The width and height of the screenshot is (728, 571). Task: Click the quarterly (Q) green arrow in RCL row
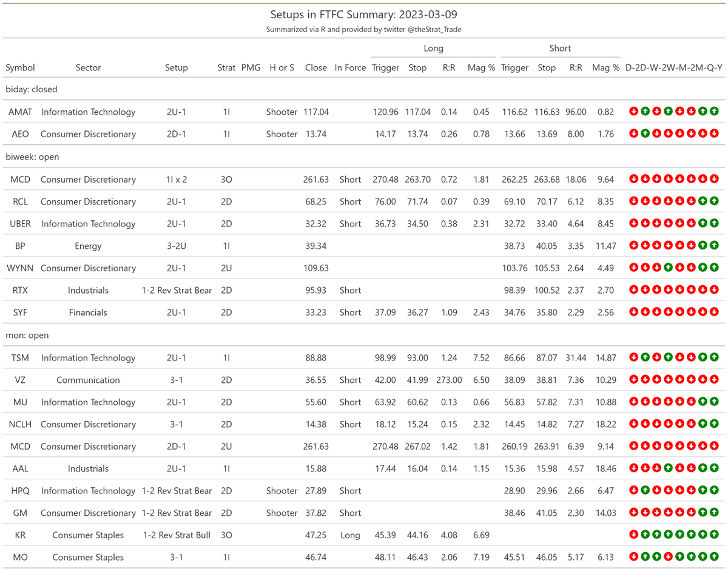[703, 201]
